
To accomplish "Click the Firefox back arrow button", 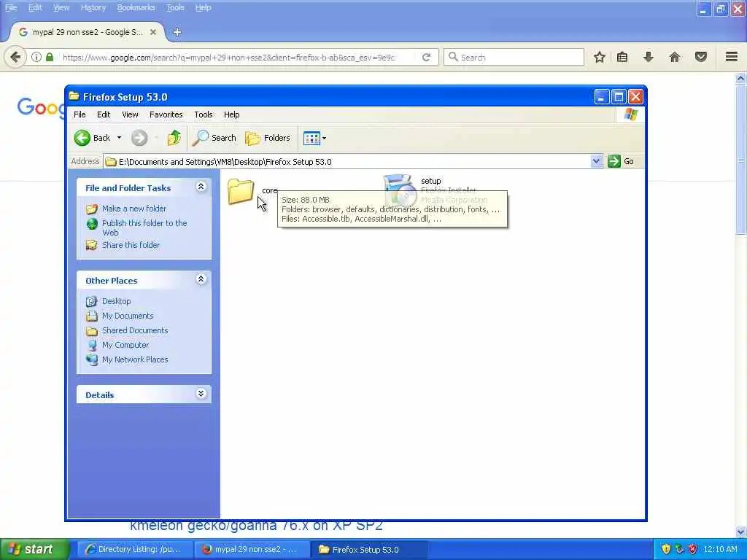I will coord(15,57).
